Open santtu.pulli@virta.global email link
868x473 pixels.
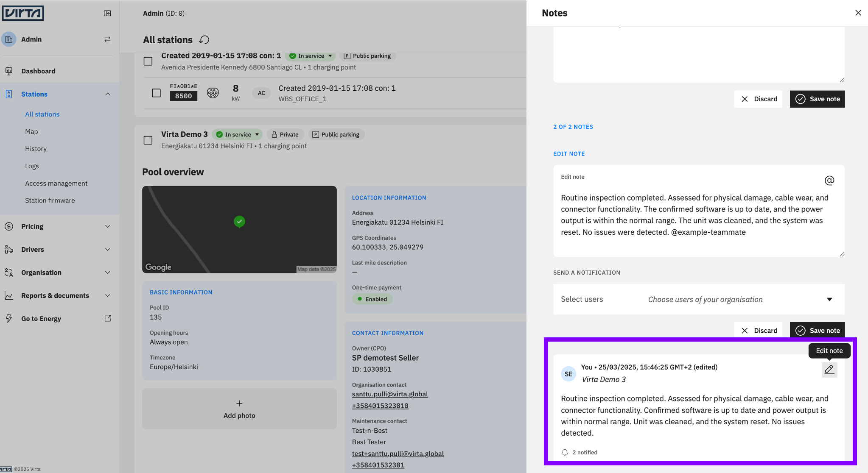390,394
